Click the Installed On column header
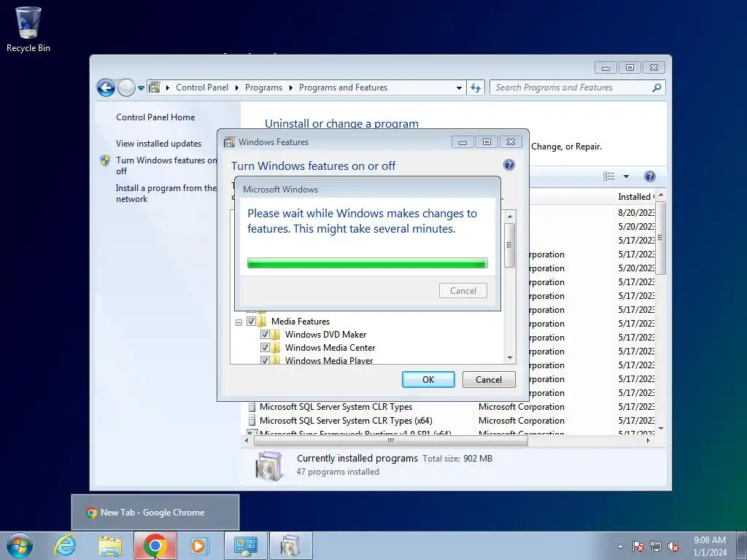The height and width of the screenshot is (560, 747). tap(634, 197)
